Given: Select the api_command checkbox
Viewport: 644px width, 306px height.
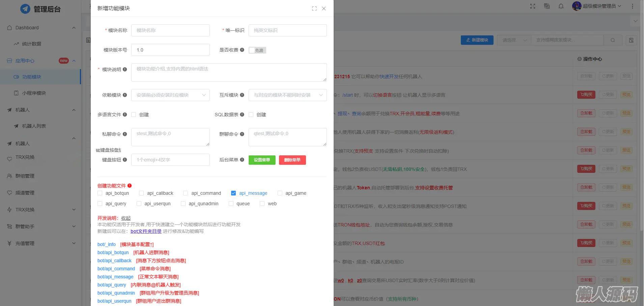Looking at the screenshot, I should coord(186,193).
